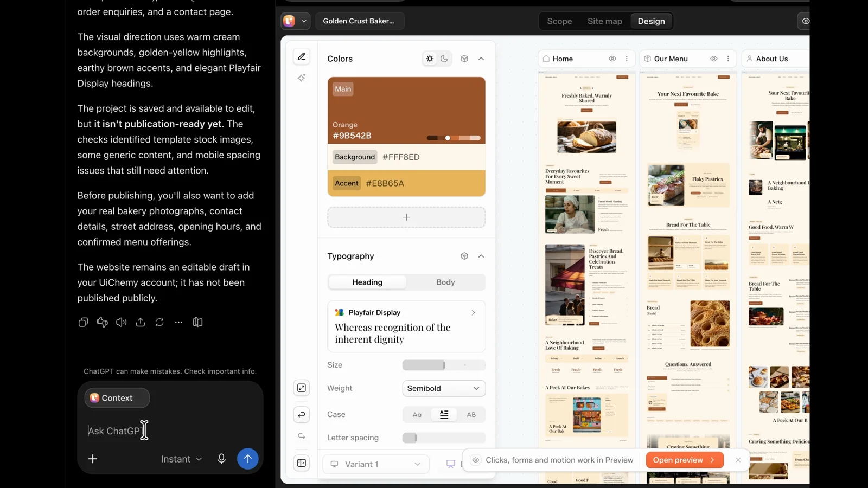Screen dimensions: 868x488
Task: Collapse the Colors section
Action: (481, 59)
